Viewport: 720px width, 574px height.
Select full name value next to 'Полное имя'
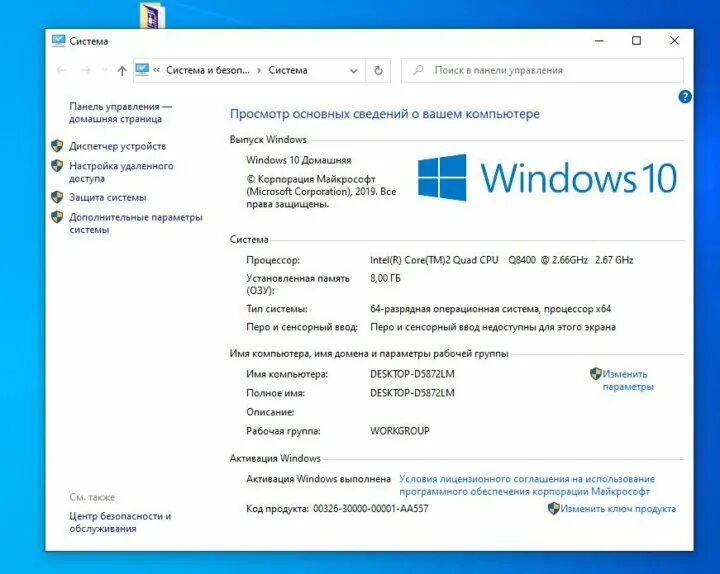click(412, 393)
